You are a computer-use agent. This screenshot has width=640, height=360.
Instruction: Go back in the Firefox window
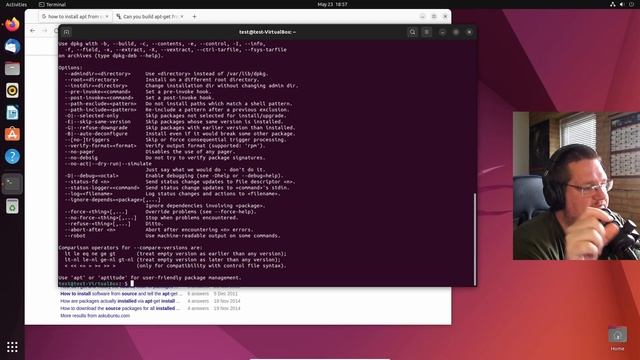pyautogui.click(x=33, y=31)
